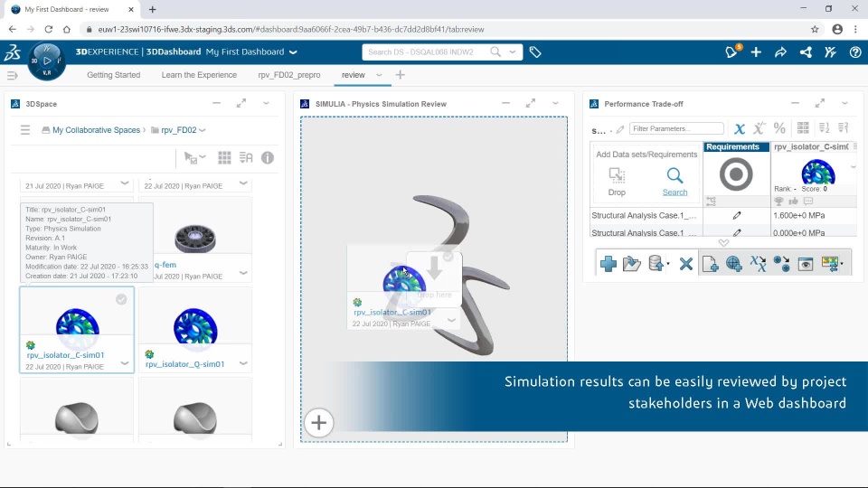Open the sidebar hamburger near Getting Started

pos(12,75)
